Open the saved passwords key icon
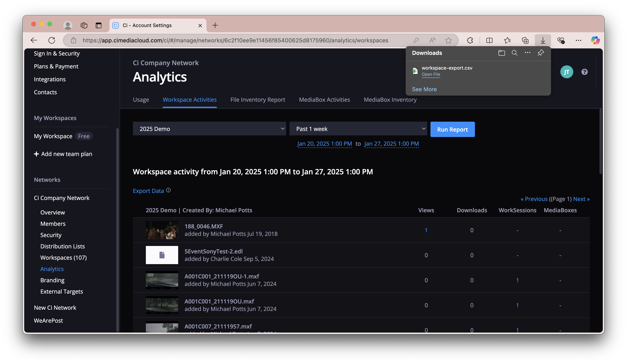Image resolution: width=627 pixels, height=364 pixels. (416, 40)
